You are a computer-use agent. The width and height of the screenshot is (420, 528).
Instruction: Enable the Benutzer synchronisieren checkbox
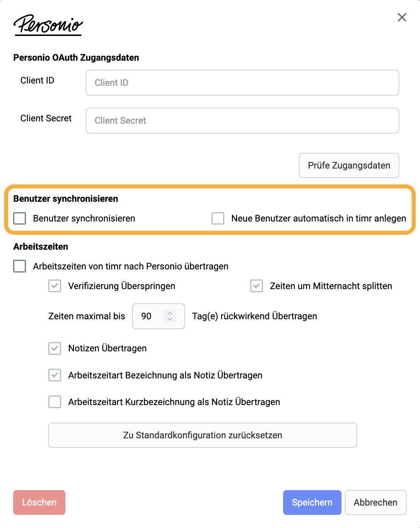coord(20,218)
